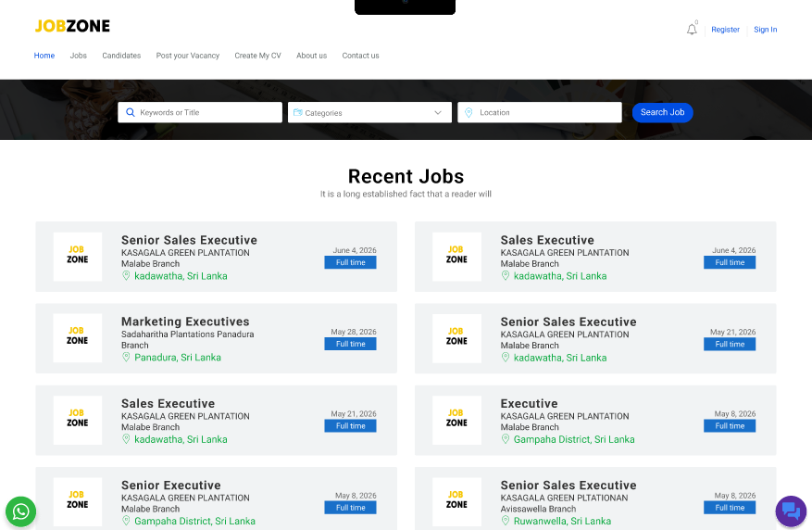Open the About us page
Image resolution: width=812 pixels, height=530 pixels.
[311, 56]
